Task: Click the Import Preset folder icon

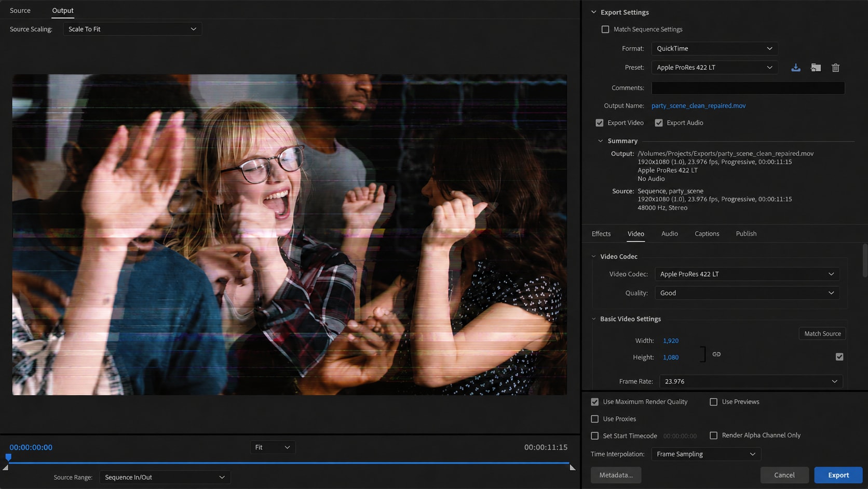Action: tap(816, 68)
